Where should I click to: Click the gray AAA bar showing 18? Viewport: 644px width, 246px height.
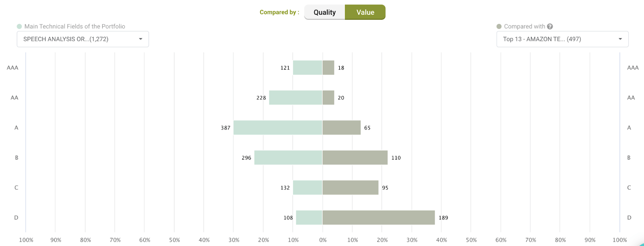[x=328, y=68]
